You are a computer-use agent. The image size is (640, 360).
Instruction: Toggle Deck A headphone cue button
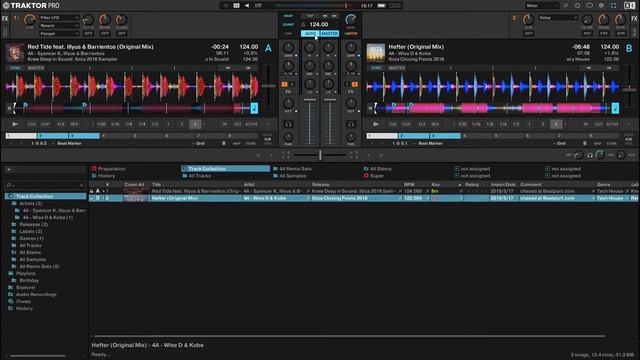(288, 124)
